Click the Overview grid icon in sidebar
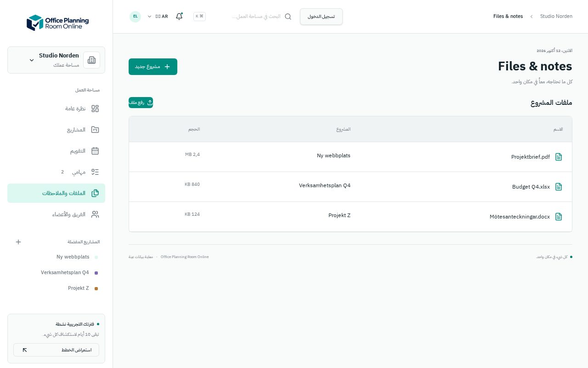Screen dimensions: 588x368 95,109
